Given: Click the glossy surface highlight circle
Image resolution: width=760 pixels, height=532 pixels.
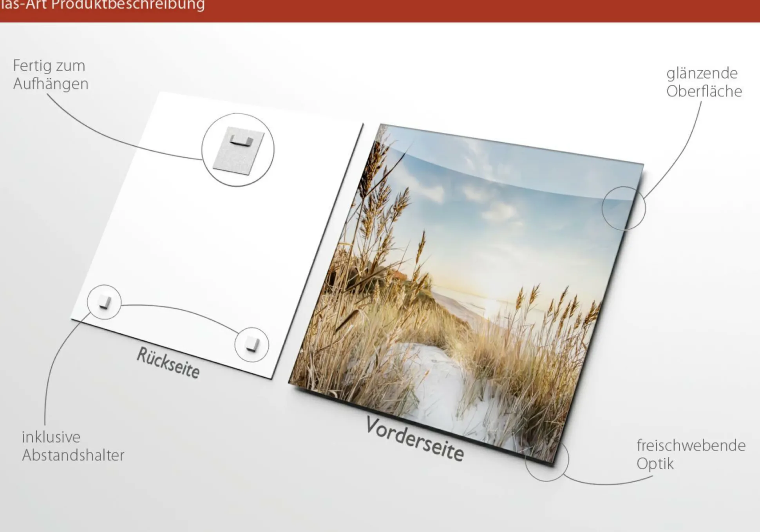Looking at the screenshot, I should point(623,208).
